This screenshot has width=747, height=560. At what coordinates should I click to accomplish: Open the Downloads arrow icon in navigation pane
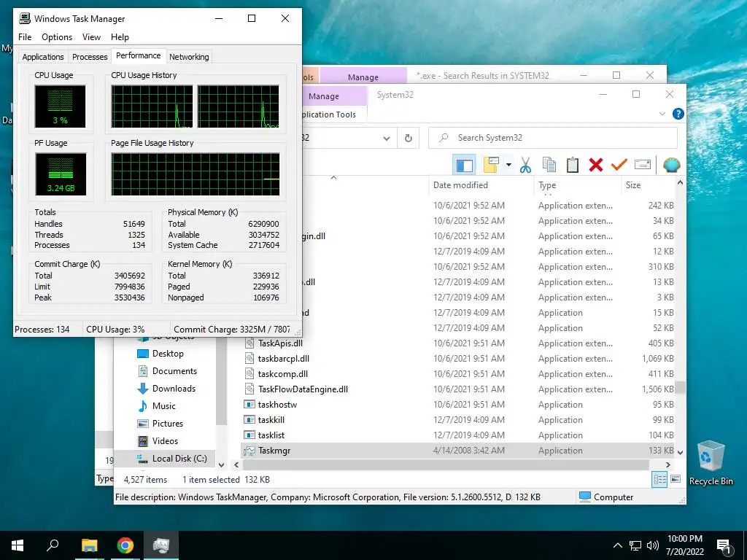(x=142, y=389)
